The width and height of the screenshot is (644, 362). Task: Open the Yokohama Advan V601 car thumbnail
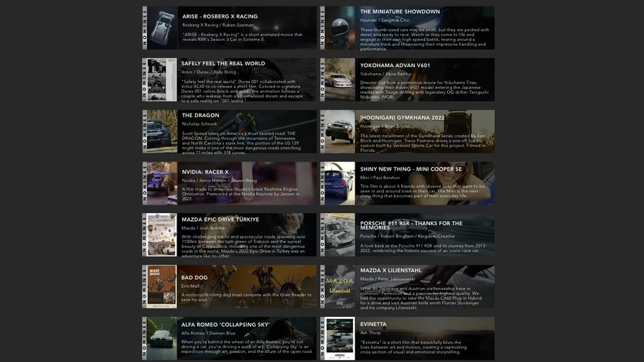point(340,80)
